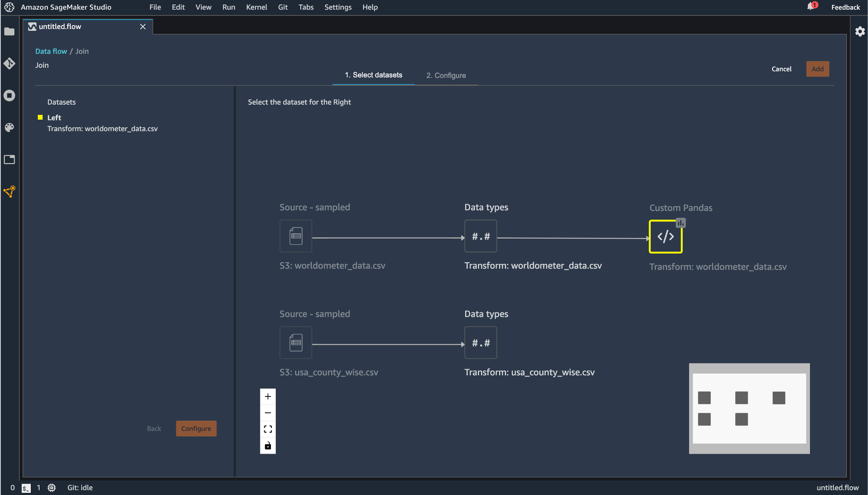Open the SageMaker components graph icon

pos(9,191)
